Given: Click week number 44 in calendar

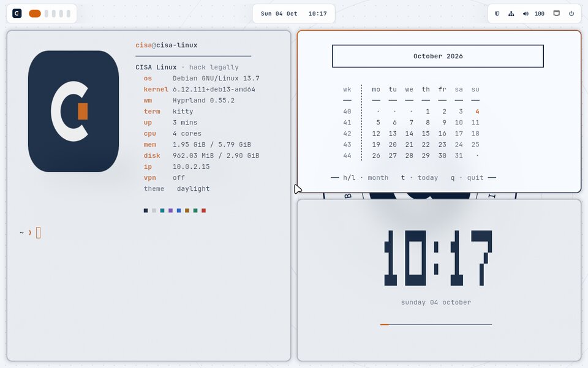Looking at the screenshot, I should [347, 155].
